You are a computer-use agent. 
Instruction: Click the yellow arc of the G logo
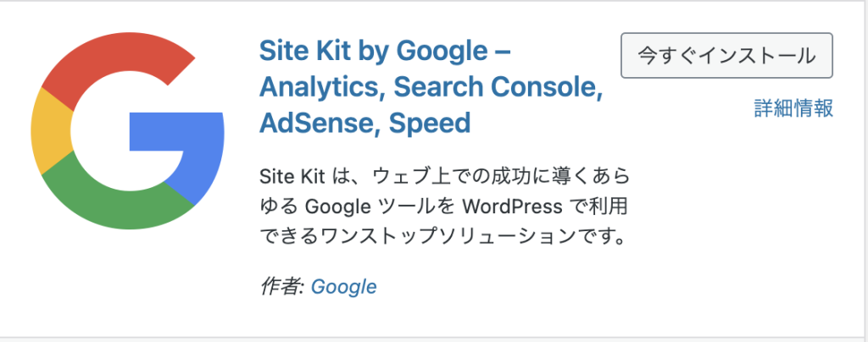coord(51,130)
